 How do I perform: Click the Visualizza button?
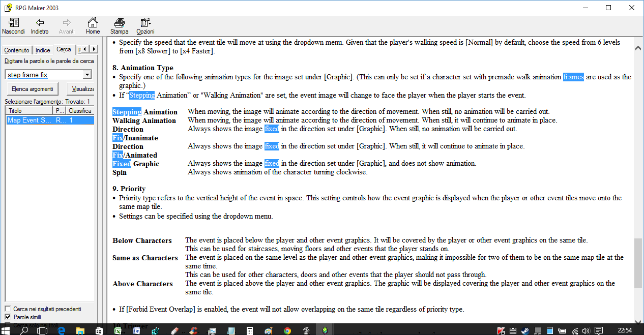pos(80,89)
